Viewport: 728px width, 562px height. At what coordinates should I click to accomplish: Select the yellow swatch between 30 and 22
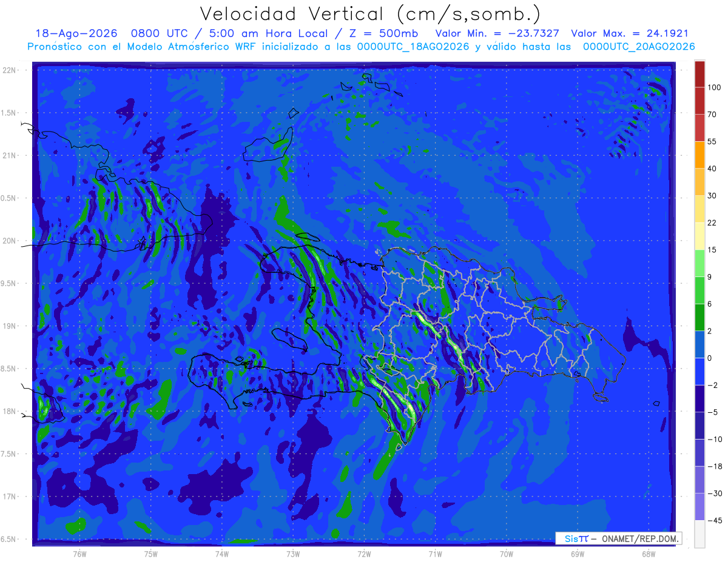(699, 209)
